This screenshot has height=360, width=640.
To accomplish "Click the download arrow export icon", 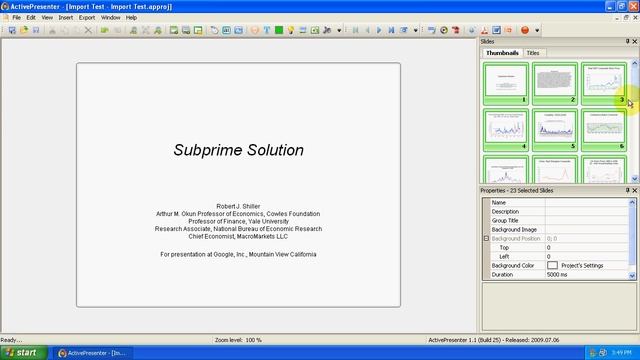I will tap(472, 30).
